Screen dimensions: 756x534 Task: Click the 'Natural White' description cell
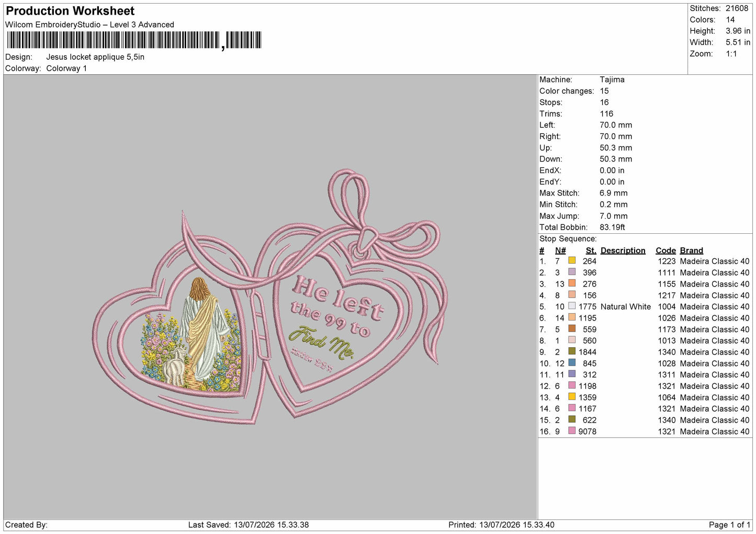[x=626, y=306]
